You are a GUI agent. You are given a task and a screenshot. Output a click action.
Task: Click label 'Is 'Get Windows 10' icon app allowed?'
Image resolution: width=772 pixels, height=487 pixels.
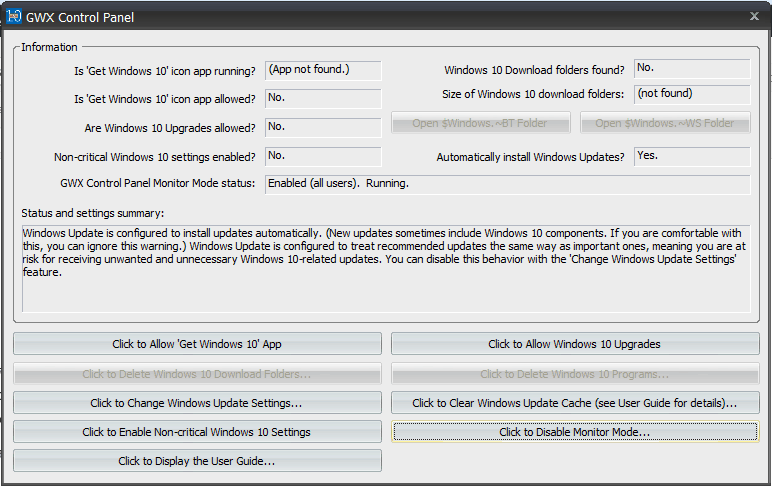pos(165,99)
